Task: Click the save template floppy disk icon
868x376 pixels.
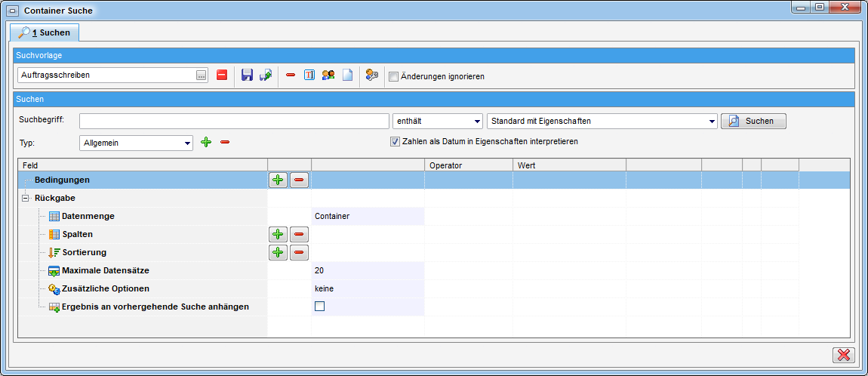Action: tap(247, 76)
